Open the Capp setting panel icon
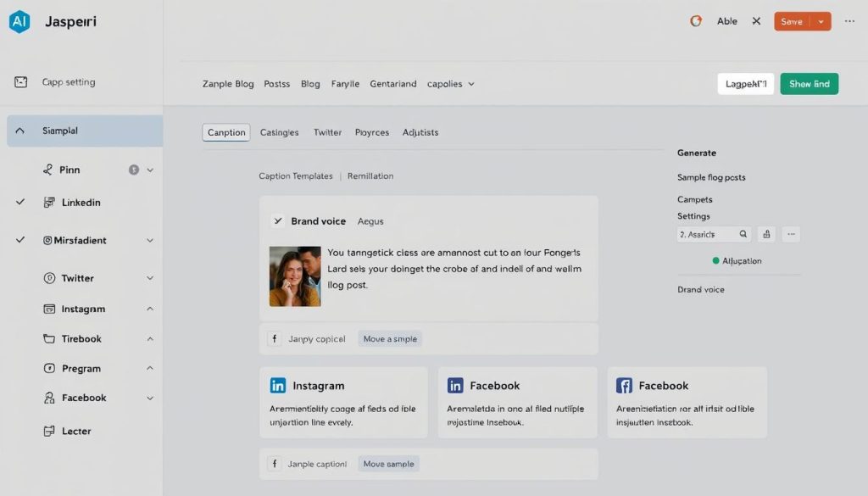 point(21,81)
